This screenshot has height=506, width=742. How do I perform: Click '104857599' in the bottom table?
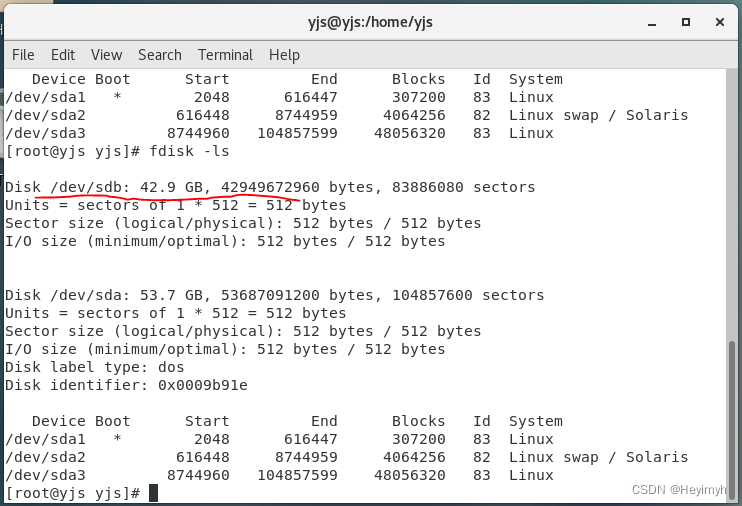[297, 475]
